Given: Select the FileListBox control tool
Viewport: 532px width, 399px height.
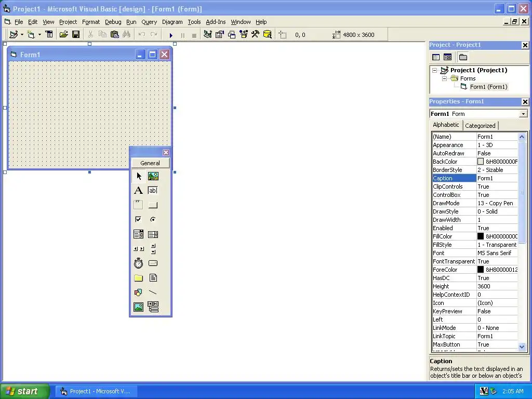Looking at the screenshot, I should pos(153,278).
